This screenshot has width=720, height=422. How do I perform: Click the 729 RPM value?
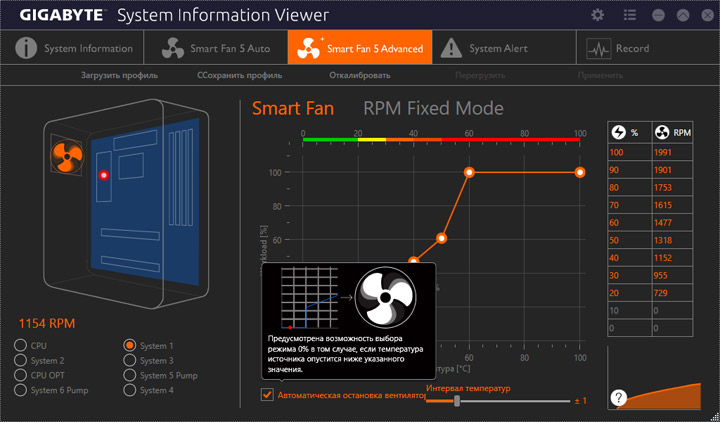click(x=660, y=293)
